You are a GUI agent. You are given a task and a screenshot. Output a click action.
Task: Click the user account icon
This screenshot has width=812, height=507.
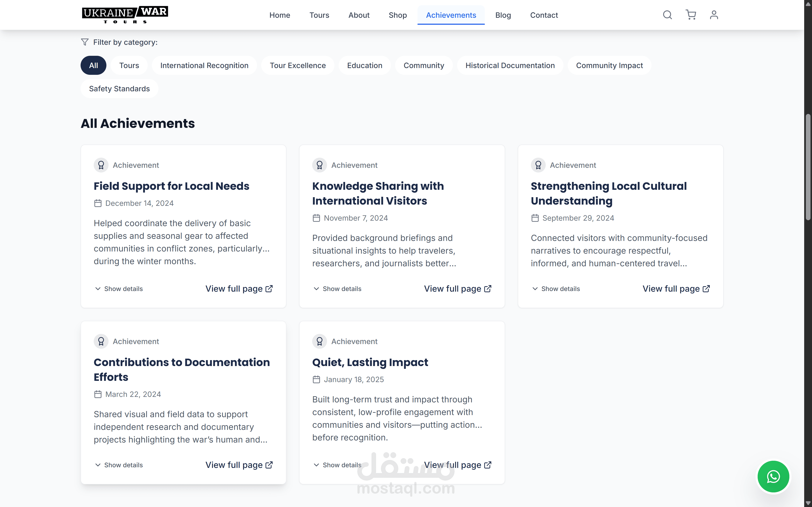[714, 15]
